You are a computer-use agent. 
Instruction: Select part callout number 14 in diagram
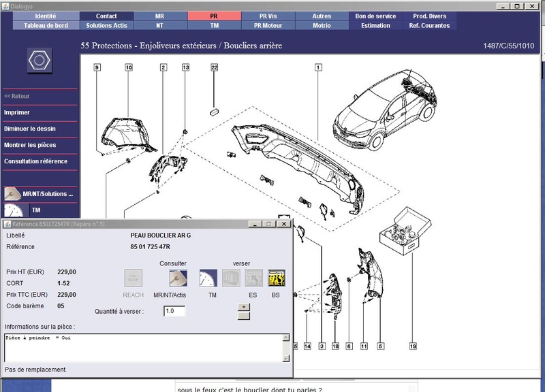307,346
